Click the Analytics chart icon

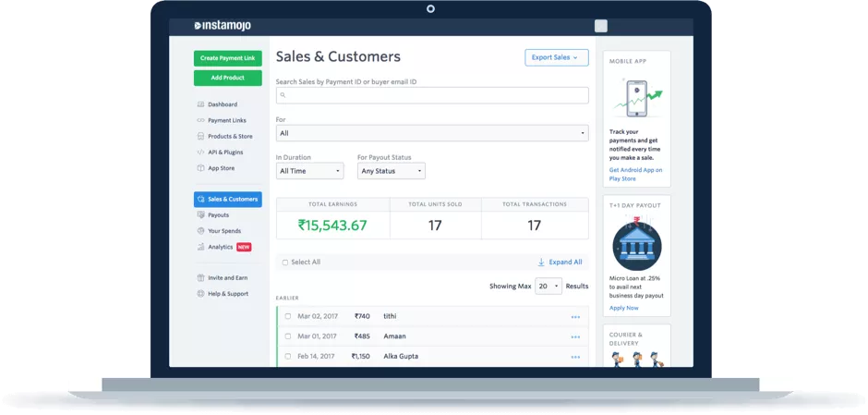(200, 247)
